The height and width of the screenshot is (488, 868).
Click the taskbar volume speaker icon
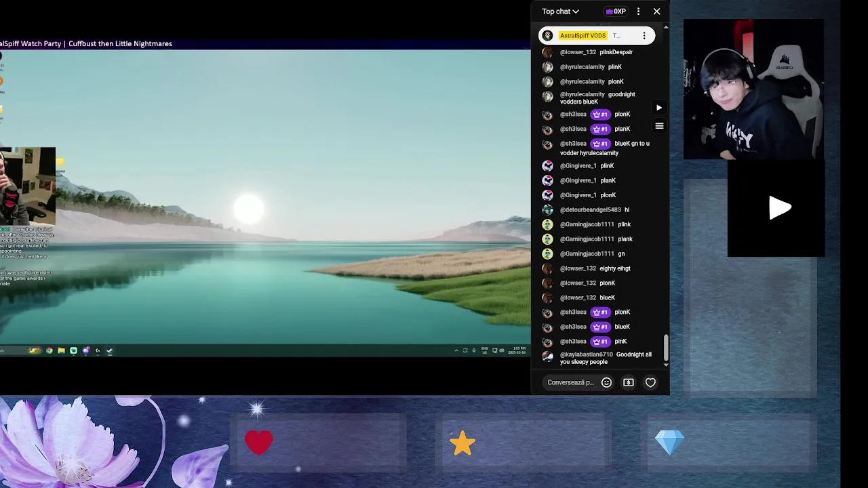coord(502,350)
